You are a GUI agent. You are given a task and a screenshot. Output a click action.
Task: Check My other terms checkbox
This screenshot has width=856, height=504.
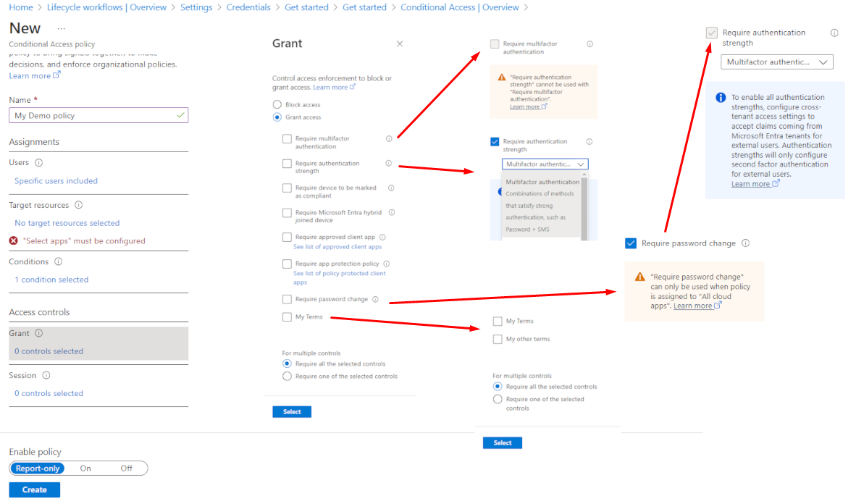point(498,340)
